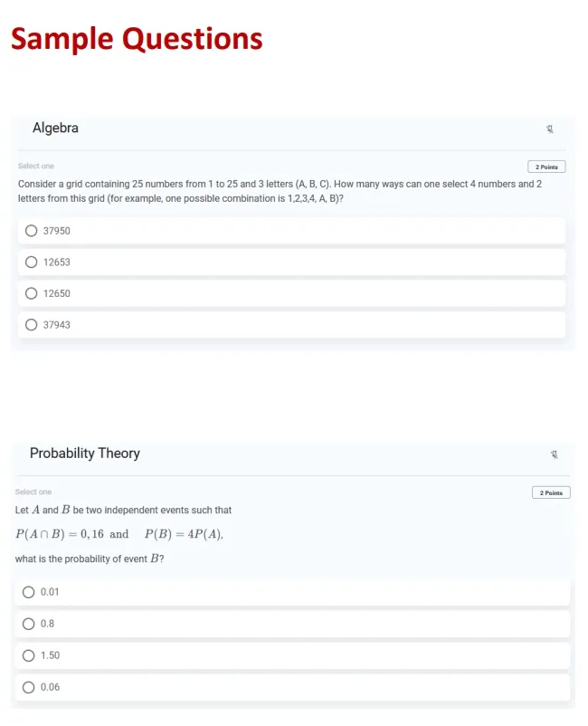
Task: Click the Sample Questions heading
Action: click(x=137, y=39)
